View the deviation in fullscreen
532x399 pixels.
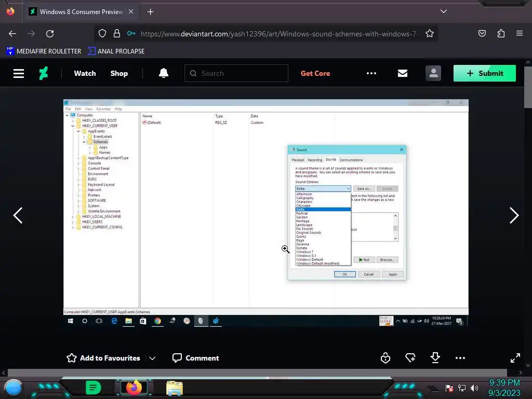coord(515,358)
